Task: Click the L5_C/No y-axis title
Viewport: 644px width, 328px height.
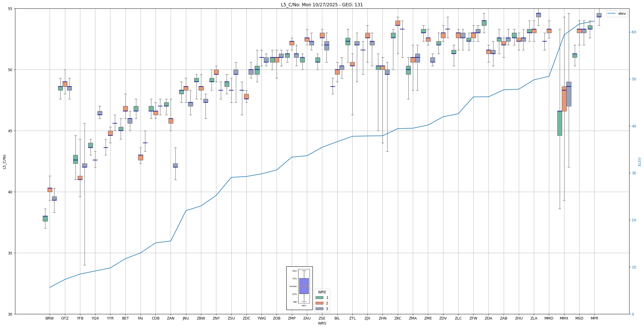Action: 4,162
